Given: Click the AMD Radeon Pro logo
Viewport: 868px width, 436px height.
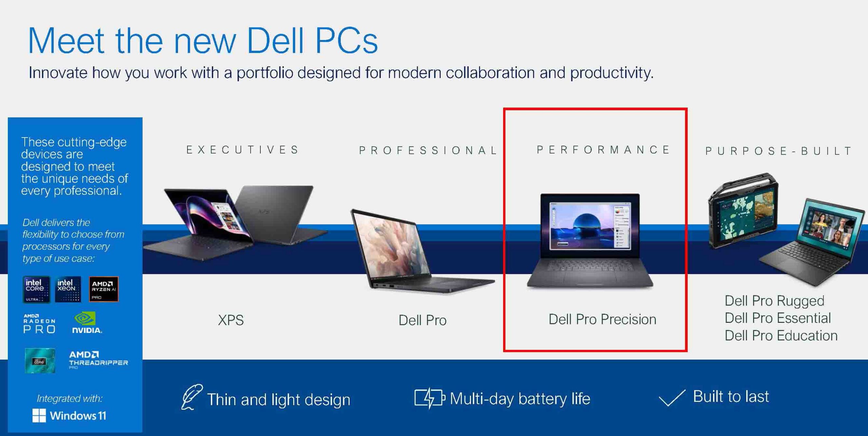Looking at the screenshot, I should click(x=39, y=324).
